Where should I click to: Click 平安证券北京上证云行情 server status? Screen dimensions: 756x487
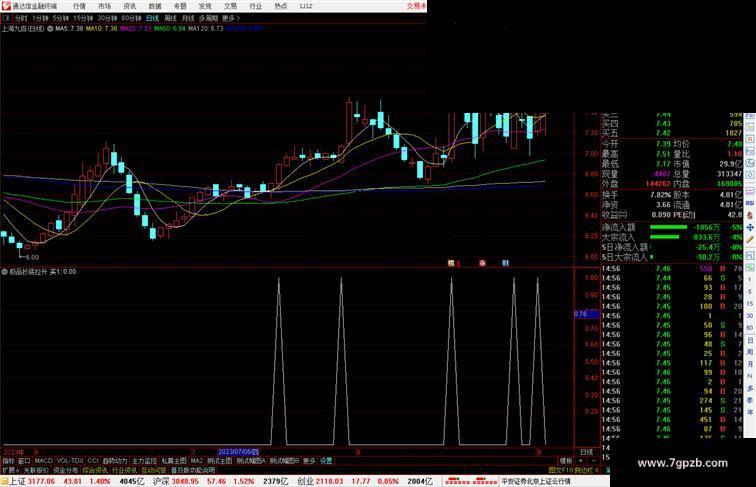[x=536, y=481]
